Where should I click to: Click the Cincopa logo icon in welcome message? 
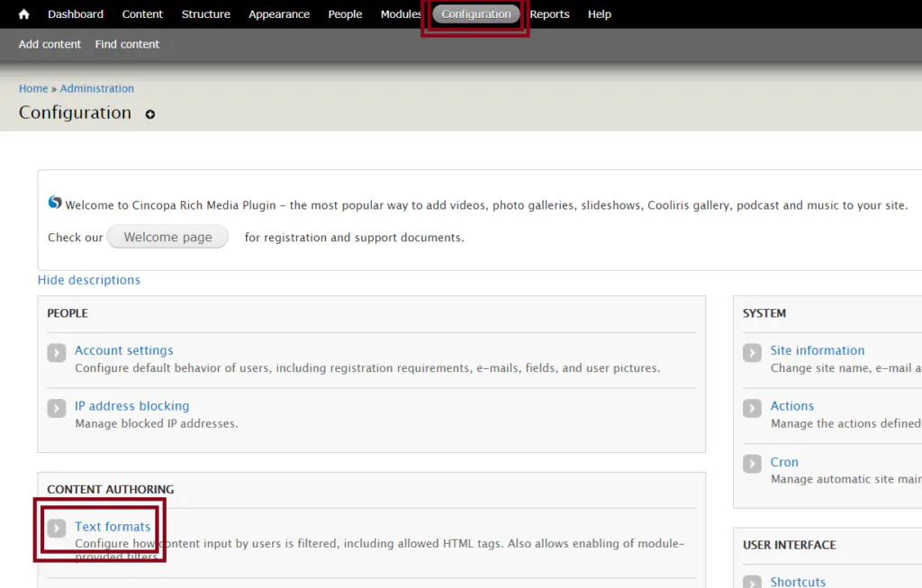pyautogui.click(x=55, y=203)
